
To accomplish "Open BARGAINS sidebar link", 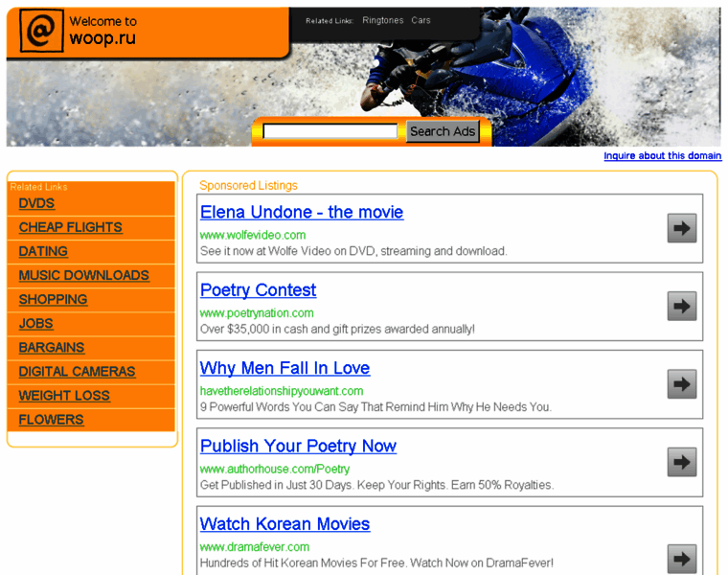I will pyautogui.click(x=52, y=348).
